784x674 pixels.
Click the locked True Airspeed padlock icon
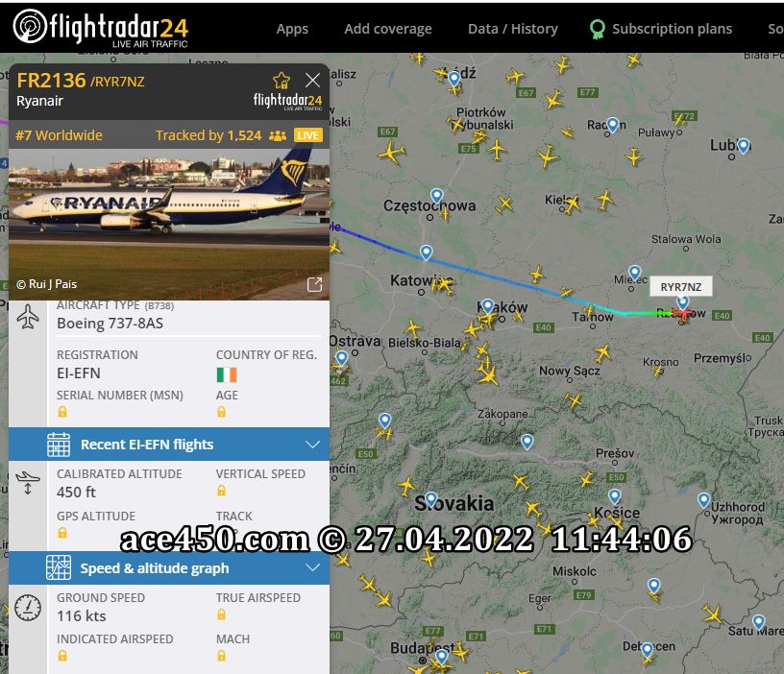[x=222, y=614]
